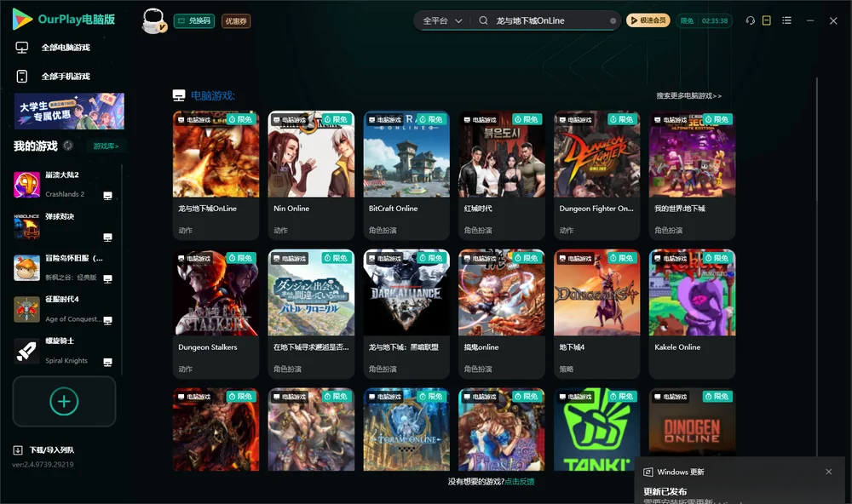Clear the search box with the x icon
Image resolution: width=852 pixels, height=504 pixels.
coord(613,20)
